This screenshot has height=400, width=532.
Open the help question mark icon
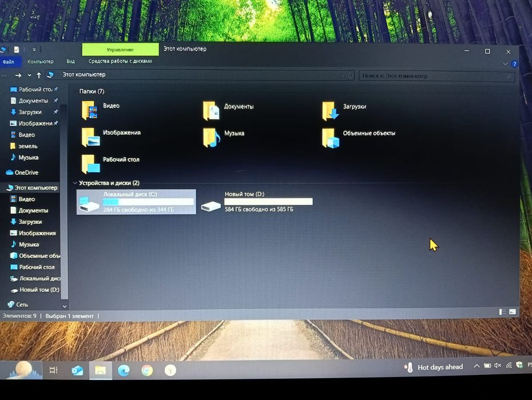click(515, 64)
